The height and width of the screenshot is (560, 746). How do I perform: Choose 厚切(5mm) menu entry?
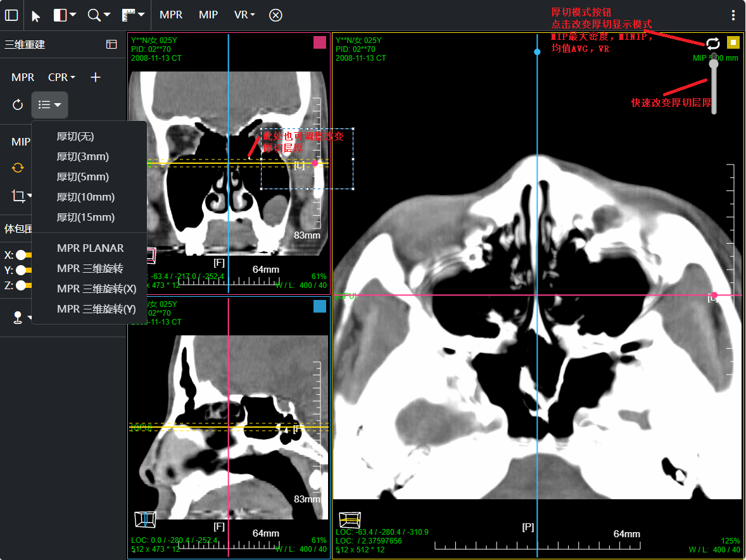pyautogui.click(x=83, y=177)
